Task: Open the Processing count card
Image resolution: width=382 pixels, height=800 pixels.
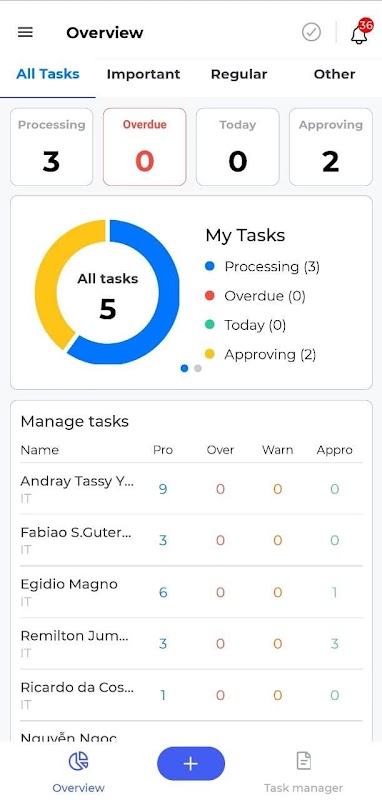Action: pos(52,147)
